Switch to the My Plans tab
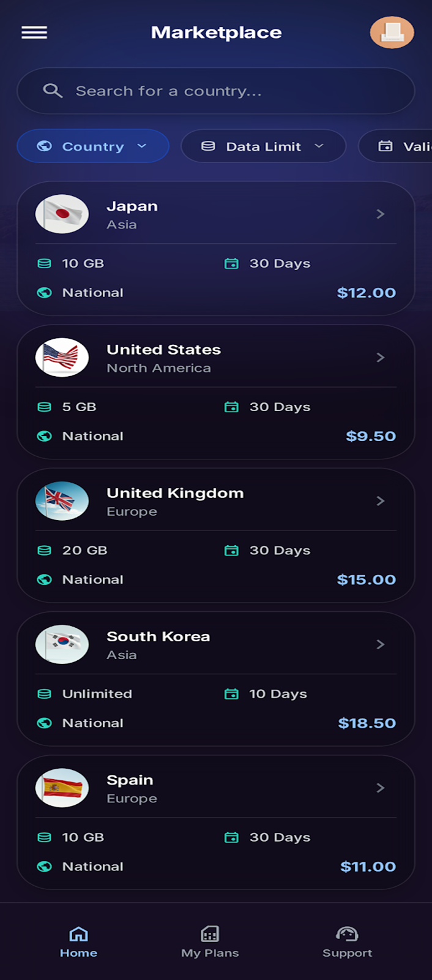Image resolution: width=432 pixels, height=980 pixels. click(210, 941)
